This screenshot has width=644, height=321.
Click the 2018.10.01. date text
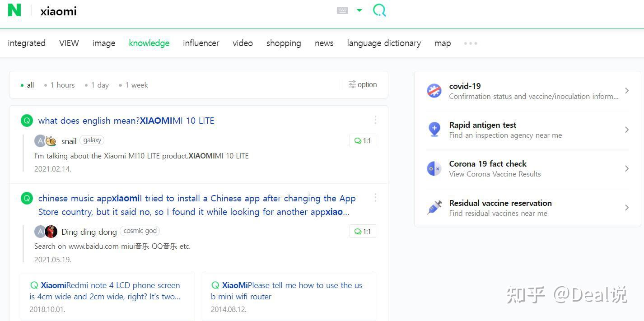click(47, 309)
